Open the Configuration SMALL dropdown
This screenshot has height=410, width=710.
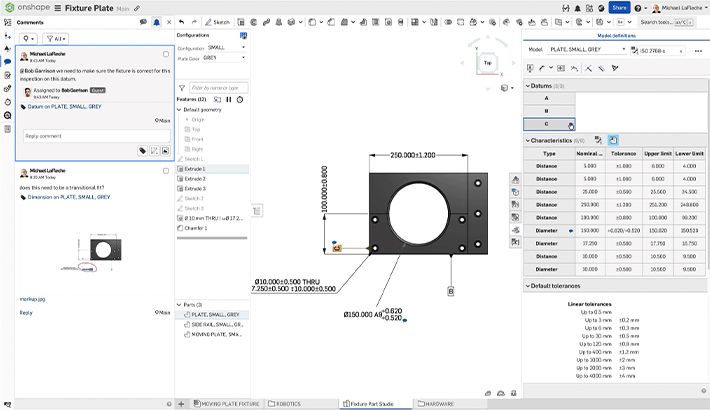223,47
